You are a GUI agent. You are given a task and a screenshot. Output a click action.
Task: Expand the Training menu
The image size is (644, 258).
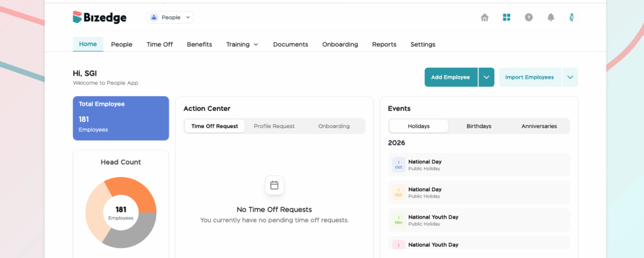pyautogui.click(x=242, y=44)
